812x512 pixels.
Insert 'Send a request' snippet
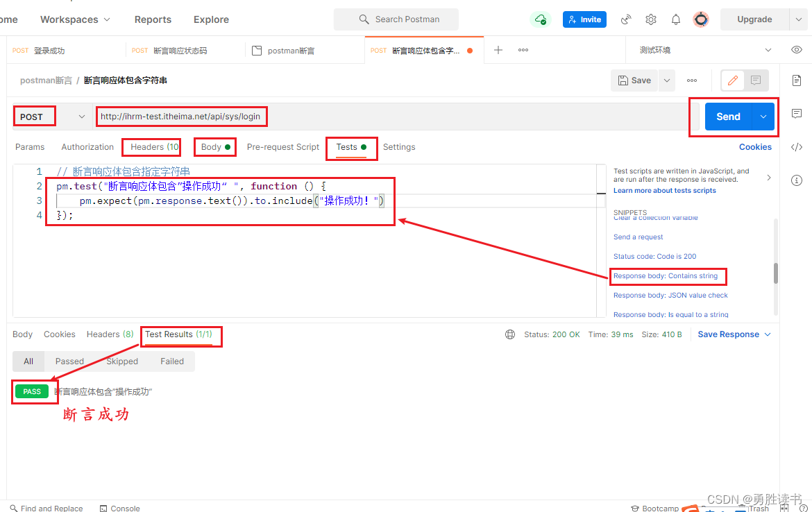(x=638, y=237)
